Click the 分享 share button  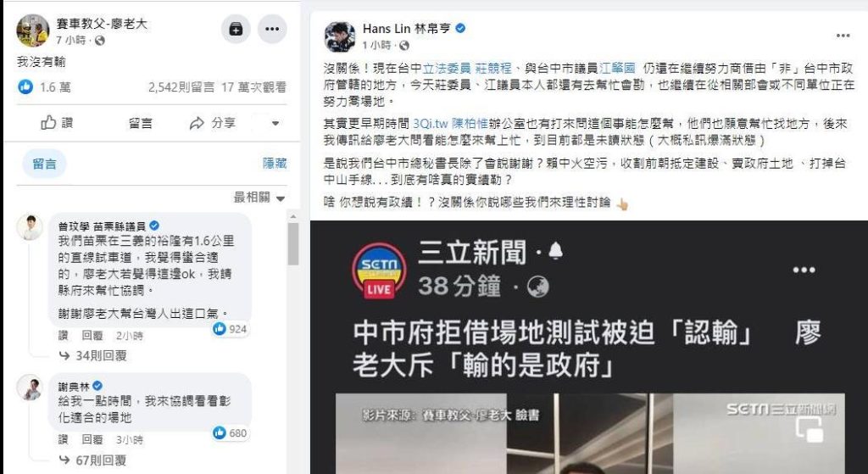coord(213,123)
